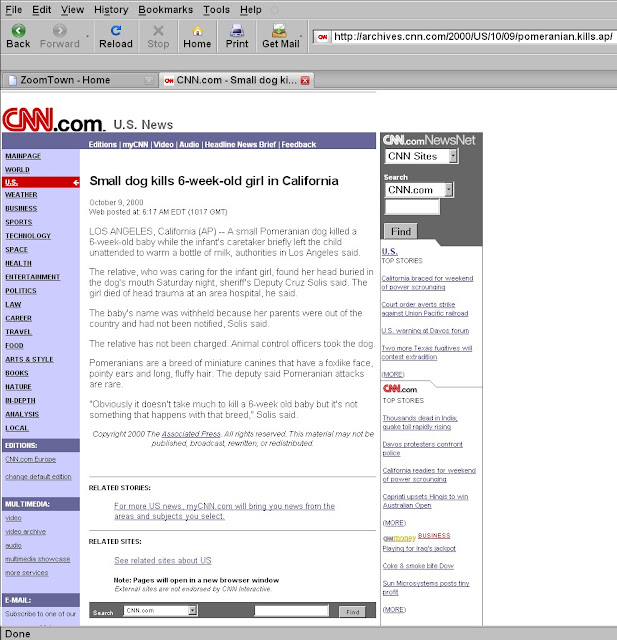Open the Associated Press link
Screen dimensions: 617x640
[191, 434]
